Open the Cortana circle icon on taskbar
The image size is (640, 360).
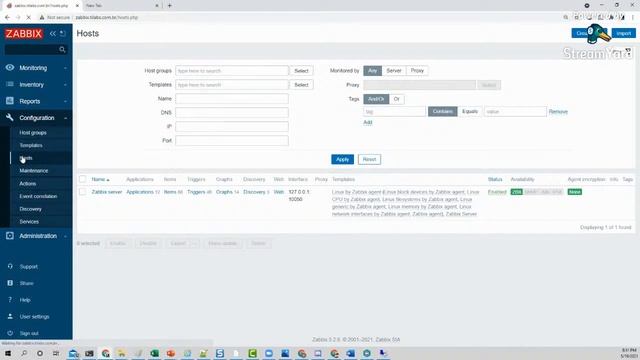(x=40, y=353)
